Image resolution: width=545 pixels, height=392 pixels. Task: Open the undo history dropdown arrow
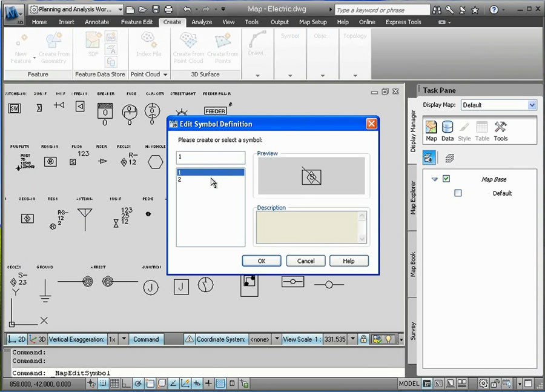[196, 10]
